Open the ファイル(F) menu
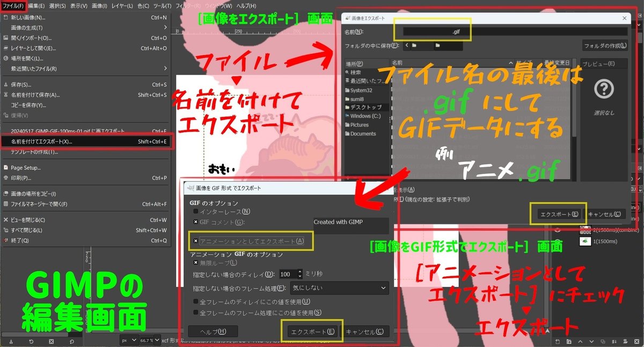The width and height of the screenshot is (644, 347). tap(13, 5)
